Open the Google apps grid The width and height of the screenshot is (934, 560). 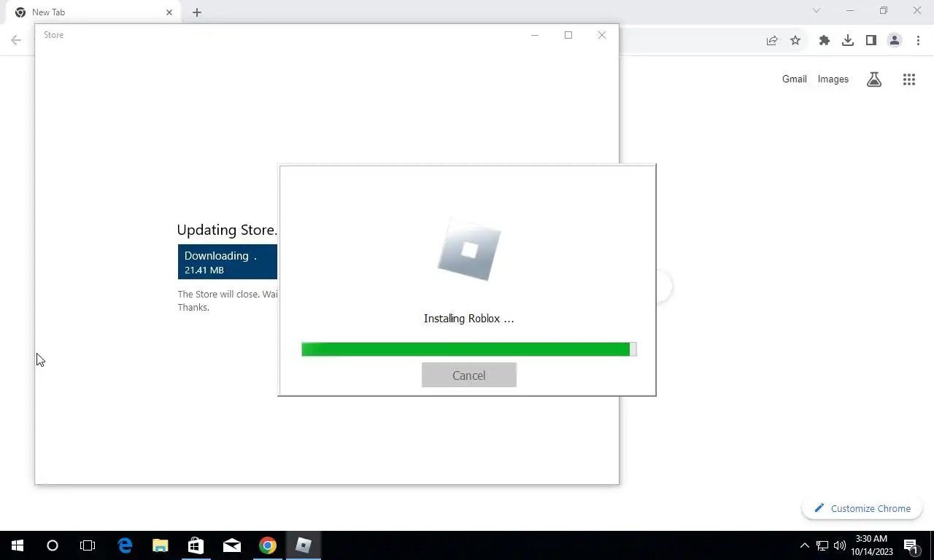point(908,79)
